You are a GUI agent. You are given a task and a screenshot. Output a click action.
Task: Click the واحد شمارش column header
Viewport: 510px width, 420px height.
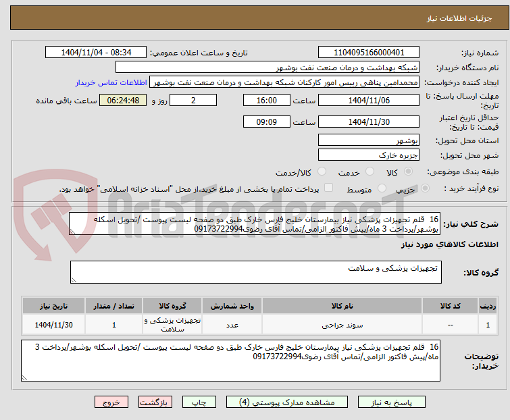click(232, 306)
